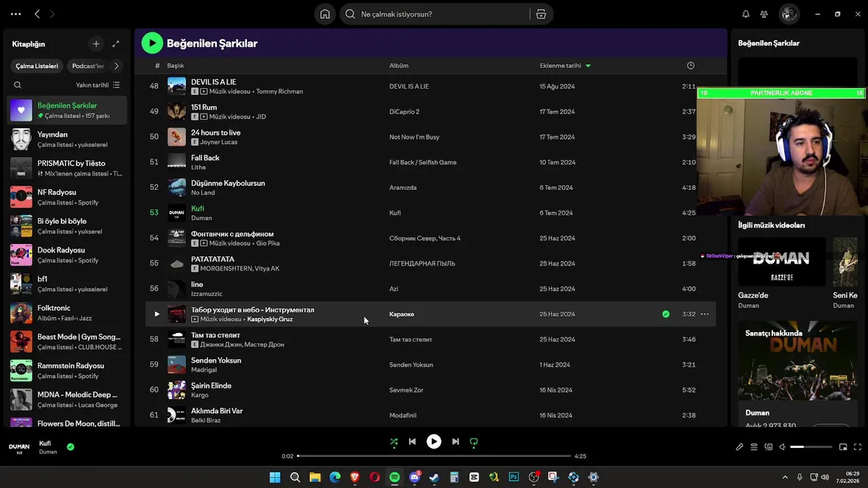
Task: Open the miniplayer
Action: (843, 447)
